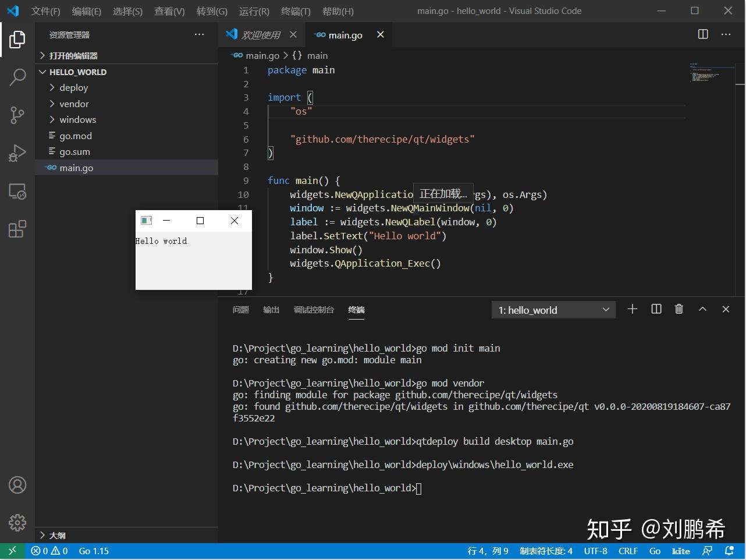Maximize the terminal panel size
The image size is (746, 560).
pos(702,309)
